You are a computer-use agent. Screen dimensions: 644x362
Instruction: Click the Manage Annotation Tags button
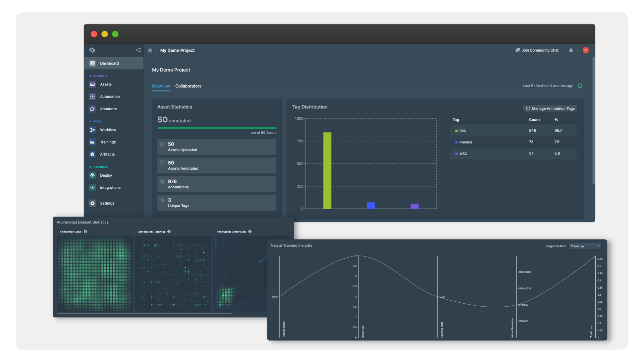tap(550, 109)
